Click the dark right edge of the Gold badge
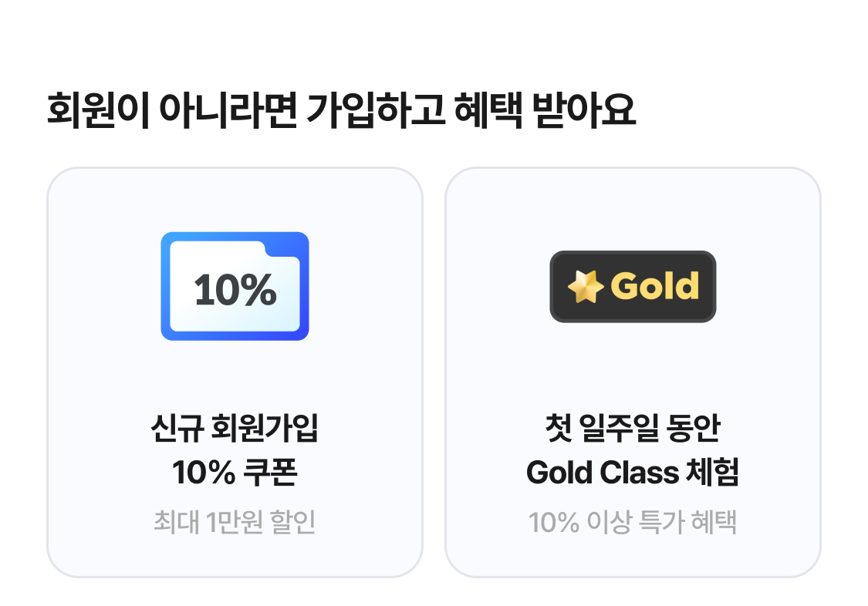 coord(711,286)
